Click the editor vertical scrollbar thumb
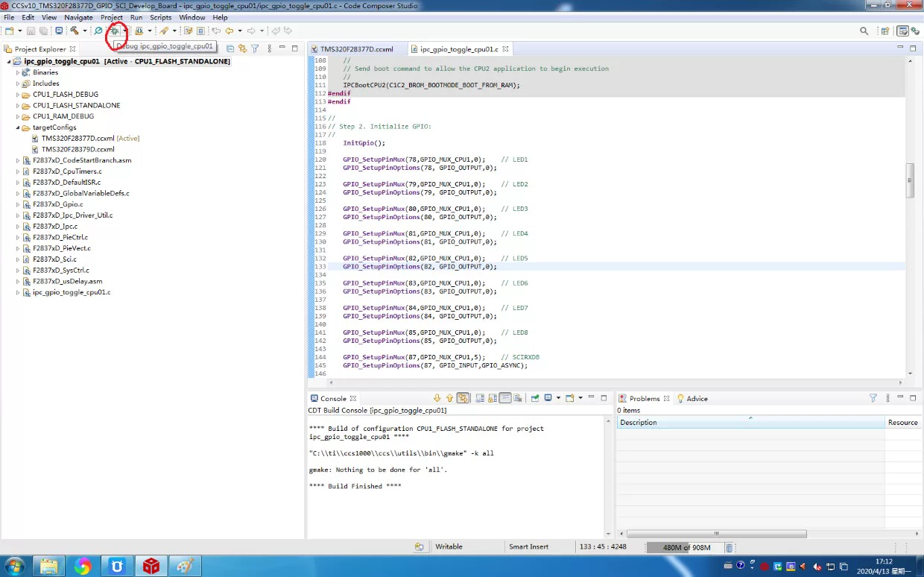Viewport: 924px width, 577px height. click(x=910, y=180)
